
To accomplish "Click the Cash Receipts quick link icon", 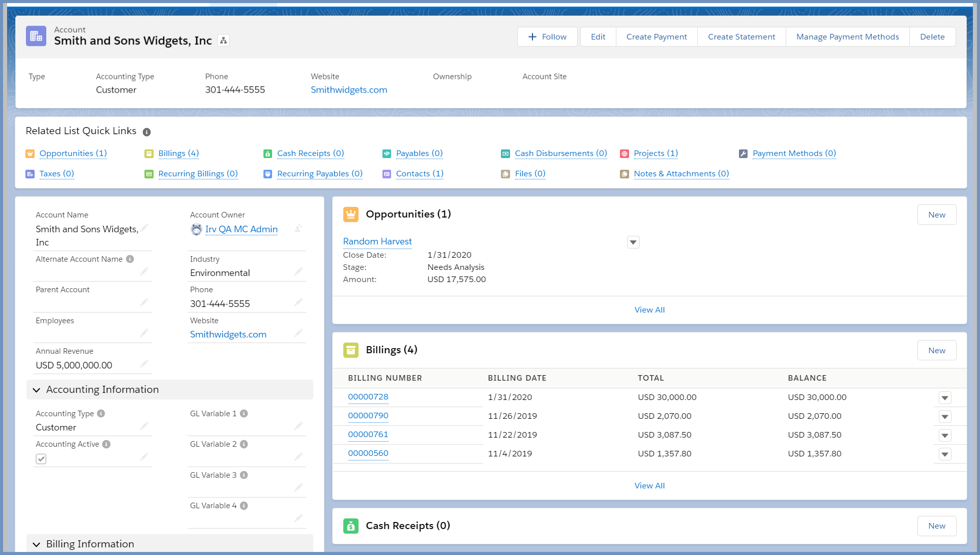I will coord(268,153).
